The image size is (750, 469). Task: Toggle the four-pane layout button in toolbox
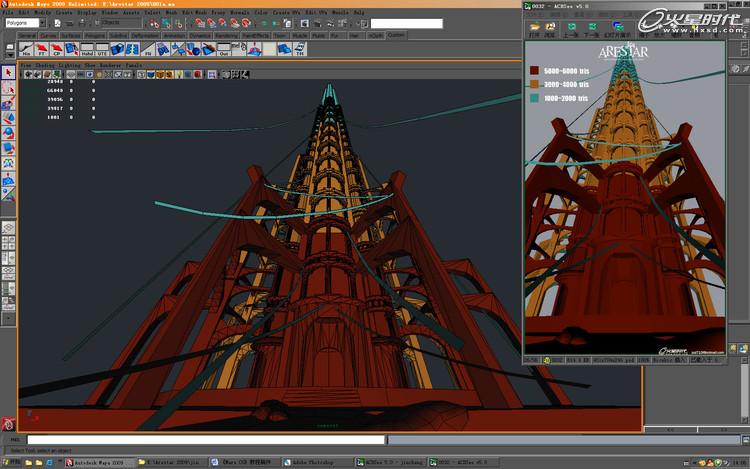[8, 243]
